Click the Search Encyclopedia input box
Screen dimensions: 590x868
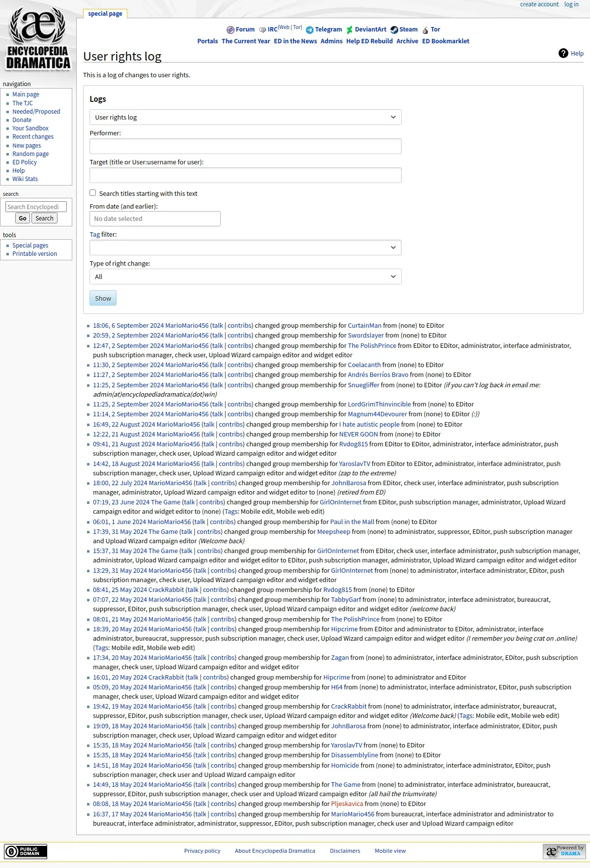coord(36,207)
